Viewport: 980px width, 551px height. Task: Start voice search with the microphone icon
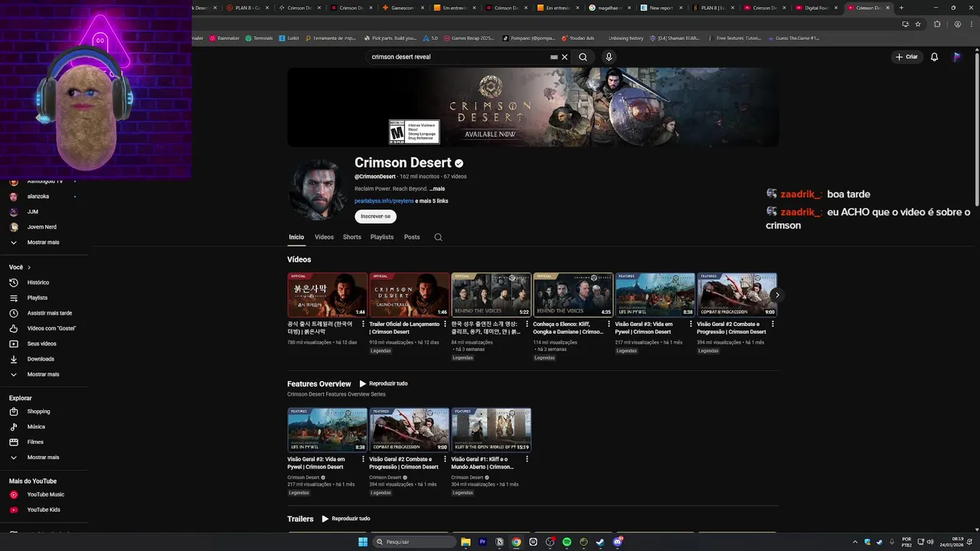click(609, 57)
